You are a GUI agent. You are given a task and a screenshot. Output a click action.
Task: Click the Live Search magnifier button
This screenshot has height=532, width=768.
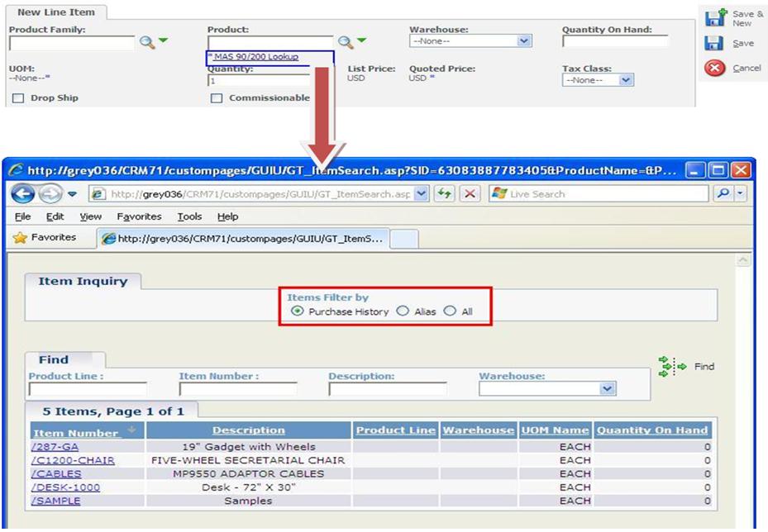tap(723, 194)
